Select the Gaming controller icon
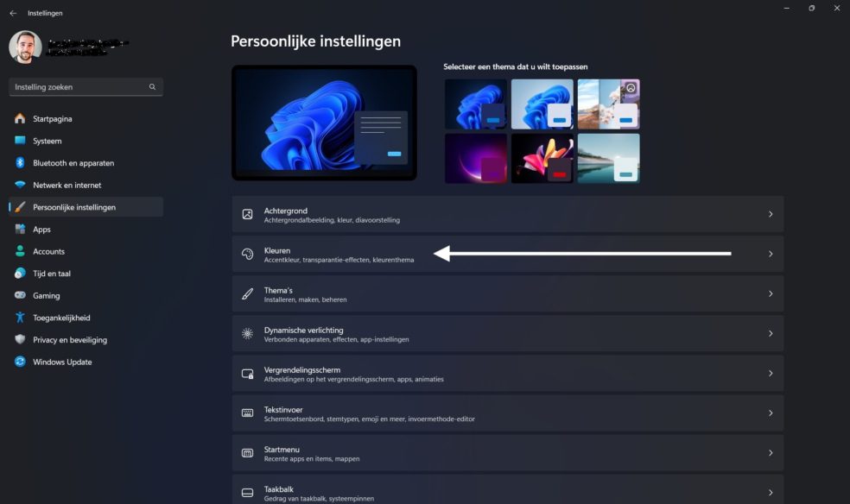 tap(20, 295)
